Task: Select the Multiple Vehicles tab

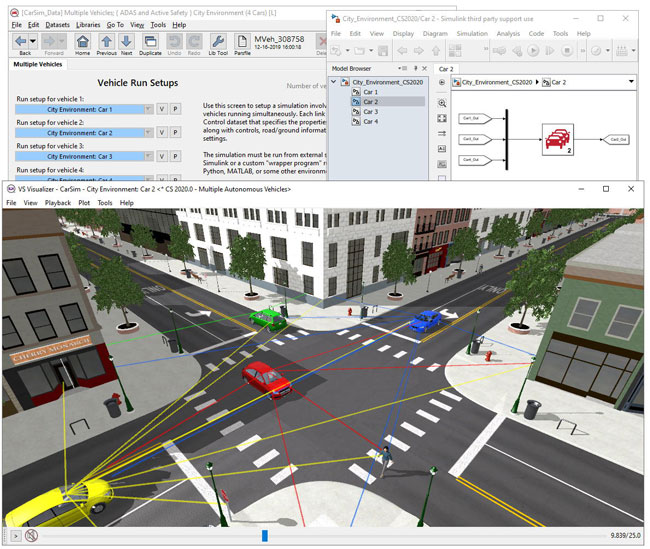Action: pyautogui.click(x=38, y=64)
